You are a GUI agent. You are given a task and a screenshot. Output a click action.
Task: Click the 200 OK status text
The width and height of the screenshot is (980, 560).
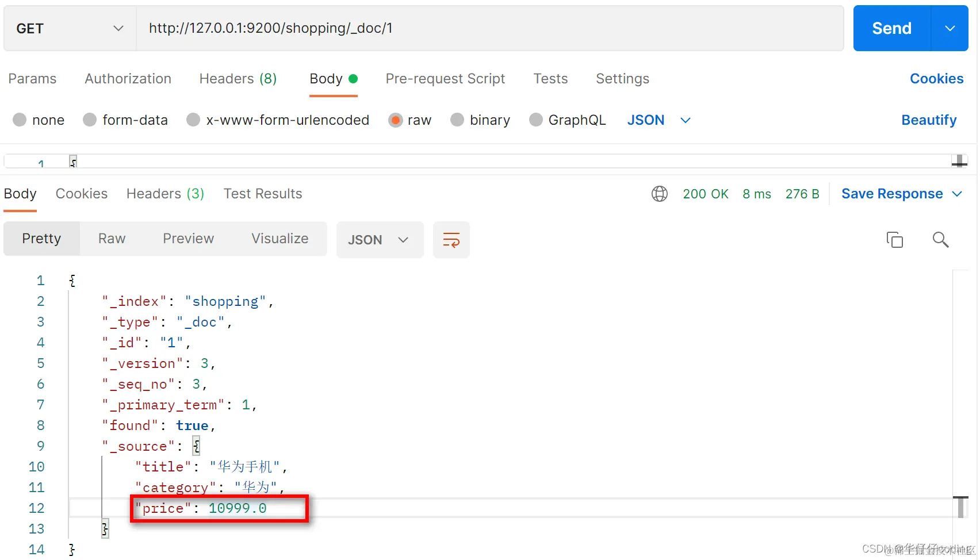point(706,194)
